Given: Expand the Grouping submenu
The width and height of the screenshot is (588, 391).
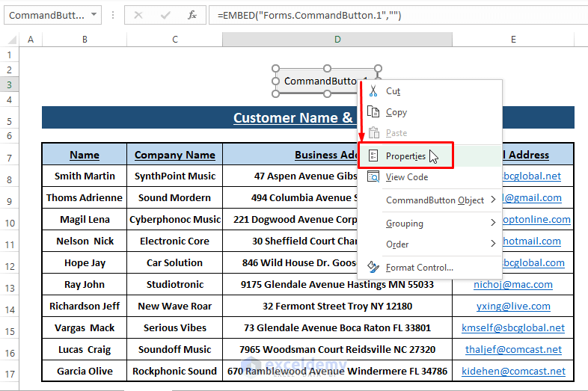Looking at the screenshot, I should coord(493,223).
